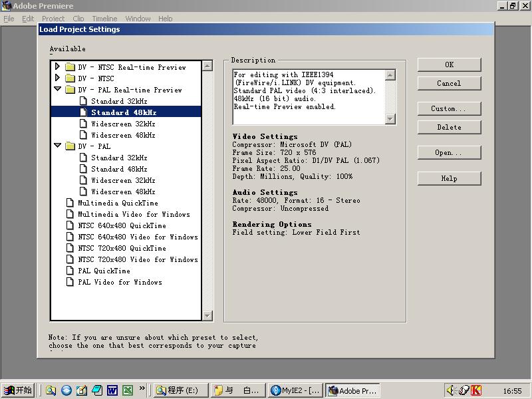Screen dimensions: 532x399
Task: Click the page icon beside Multimedia Video for Windows
Action: 70,214
